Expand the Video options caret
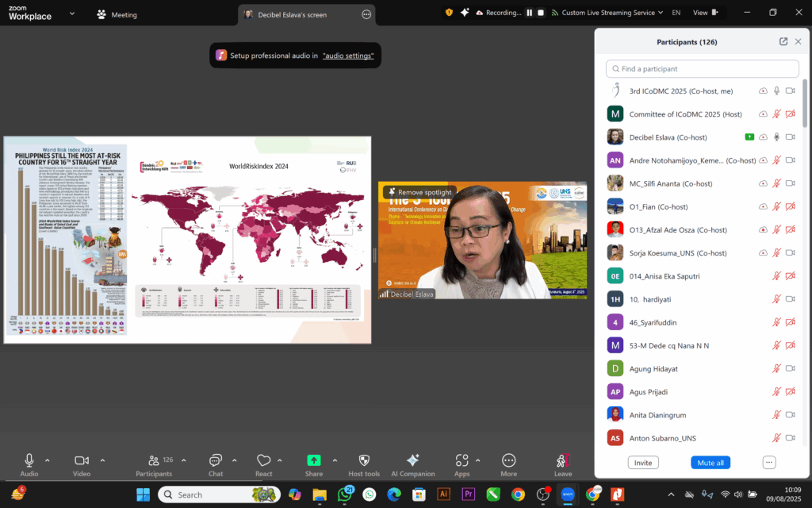This screenshot has height=508, width=812. [102, 460]
